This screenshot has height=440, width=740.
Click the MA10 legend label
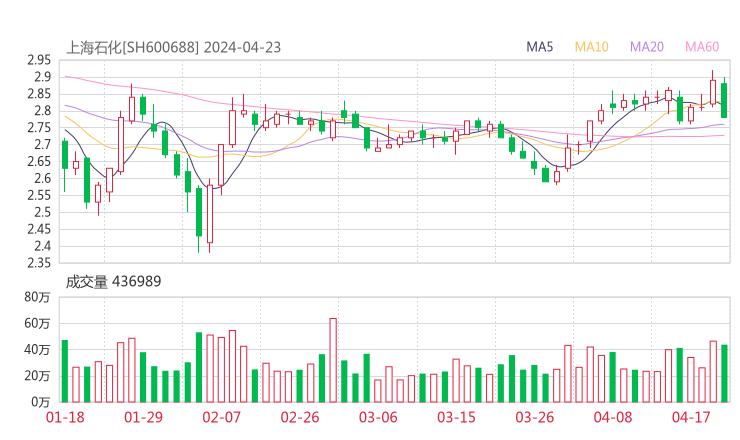tap(591, 47)
